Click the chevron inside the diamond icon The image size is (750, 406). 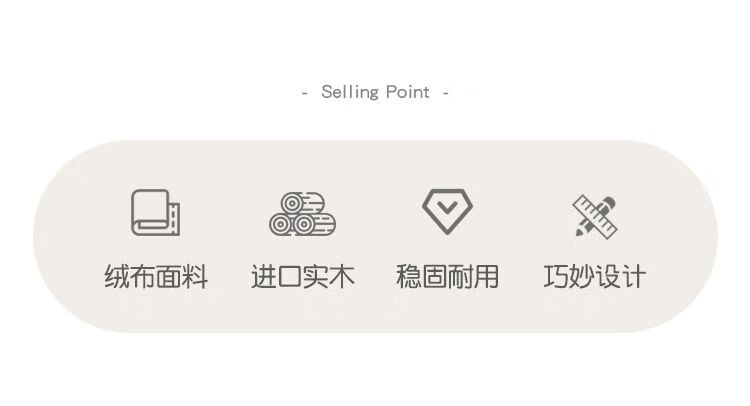coord(447,211)
